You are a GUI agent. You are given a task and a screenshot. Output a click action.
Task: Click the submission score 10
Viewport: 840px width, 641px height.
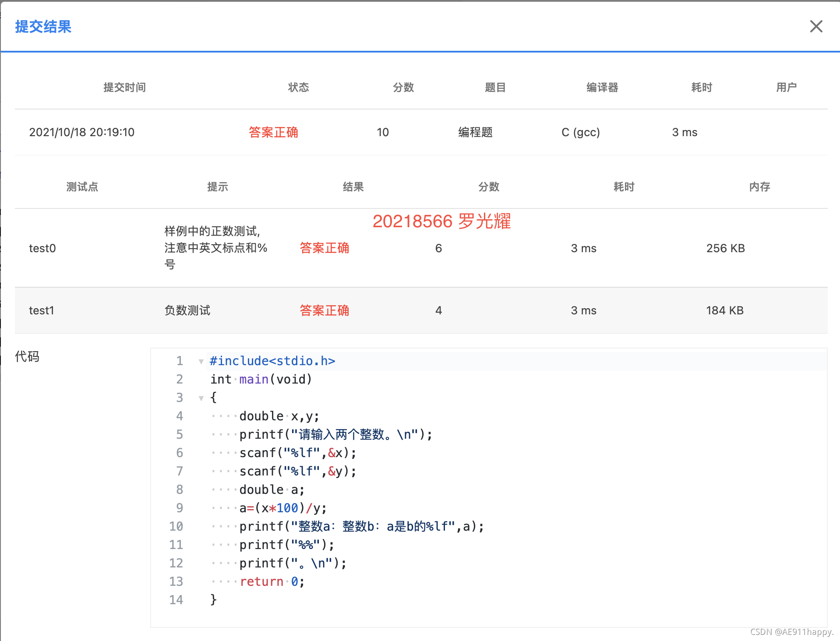383,132
